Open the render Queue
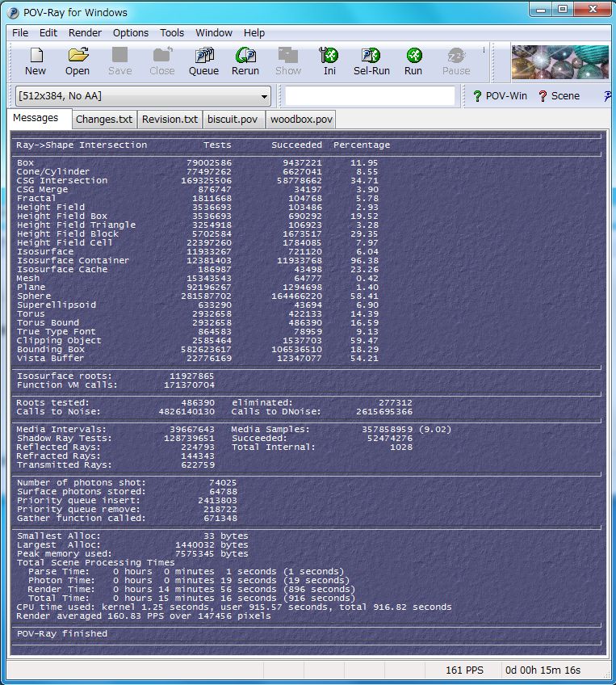 pos(203,61)
